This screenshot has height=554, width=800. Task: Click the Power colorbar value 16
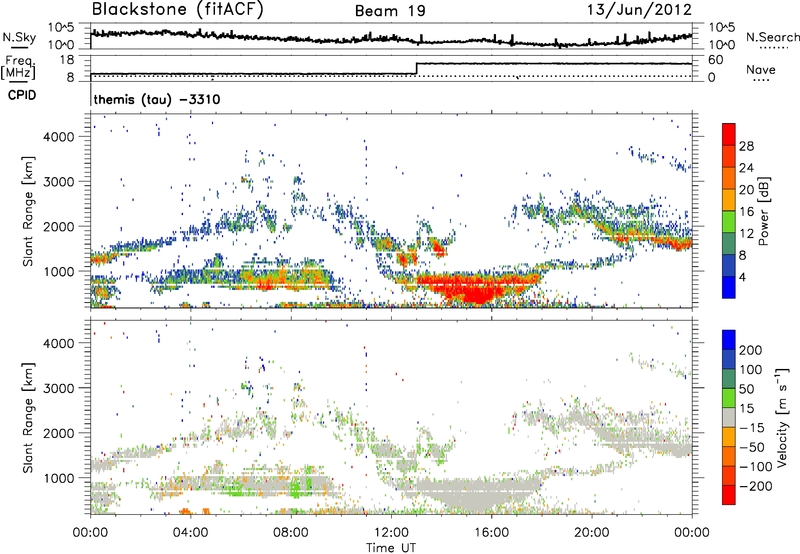[746, 211]
